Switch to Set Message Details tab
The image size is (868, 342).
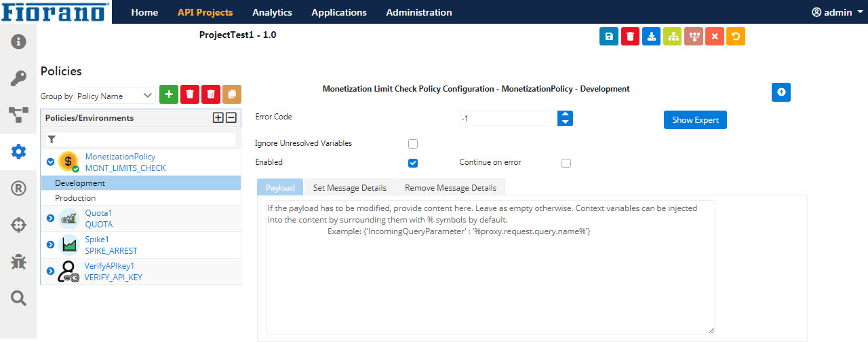[x=349, y=188]
